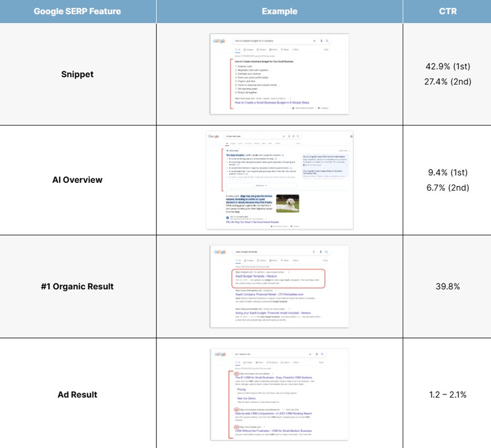Viewport: 491px width, 448px height.
Task: Click microphone icon in Snippet example search bar
Action: (321, 41)
